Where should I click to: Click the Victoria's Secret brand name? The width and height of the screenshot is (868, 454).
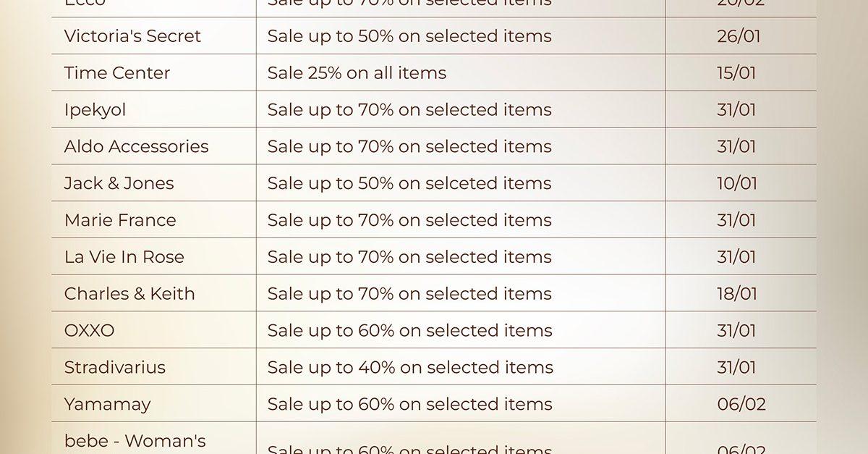pos(132,36)
